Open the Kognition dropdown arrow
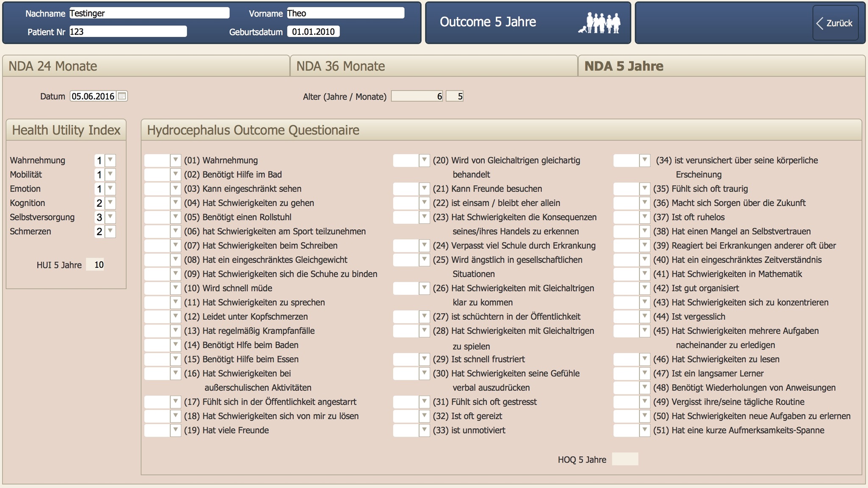 pyautogui.click(x=110, y=203)
